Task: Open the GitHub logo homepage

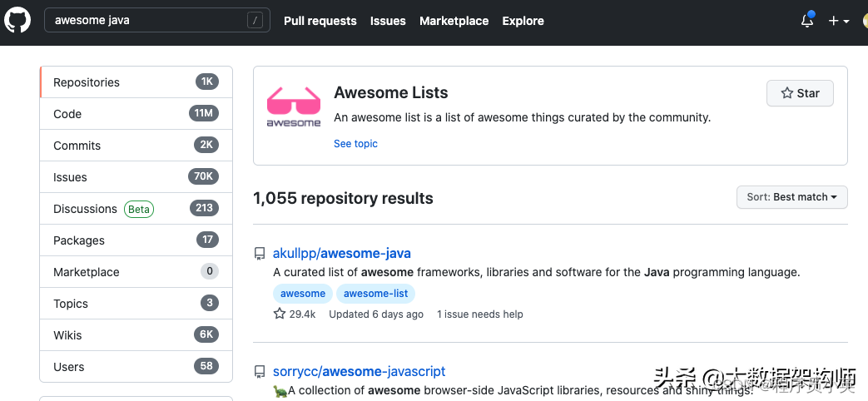Action: [x=18, y=20]
